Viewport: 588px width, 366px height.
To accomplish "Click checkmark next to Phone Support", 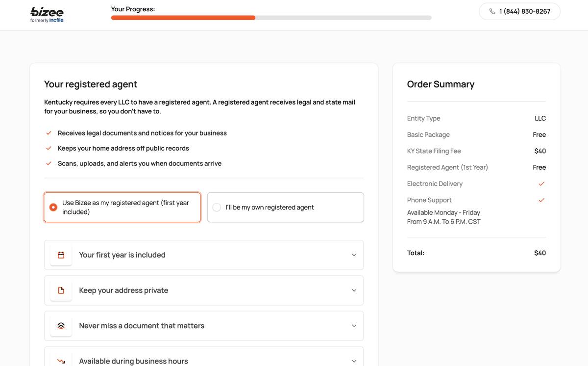I will (x=541, y=200).
